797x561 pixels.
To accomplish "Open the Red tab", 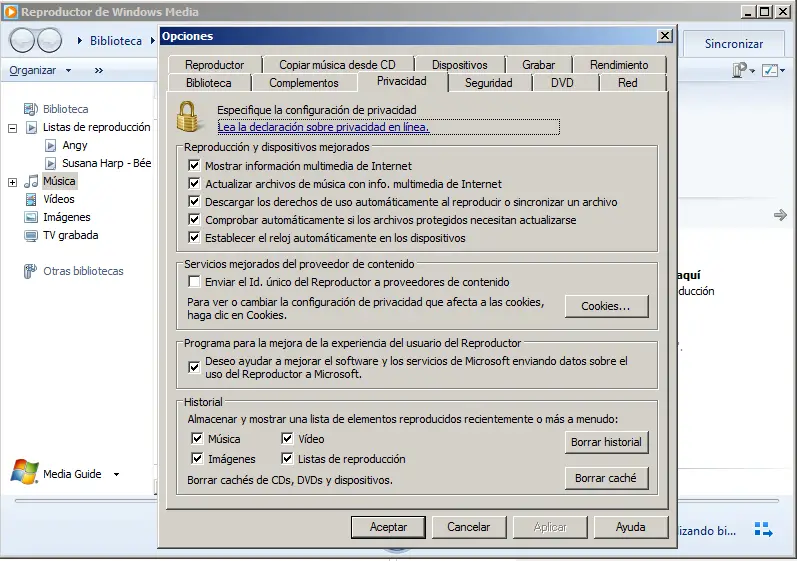I will pos(628,83).
